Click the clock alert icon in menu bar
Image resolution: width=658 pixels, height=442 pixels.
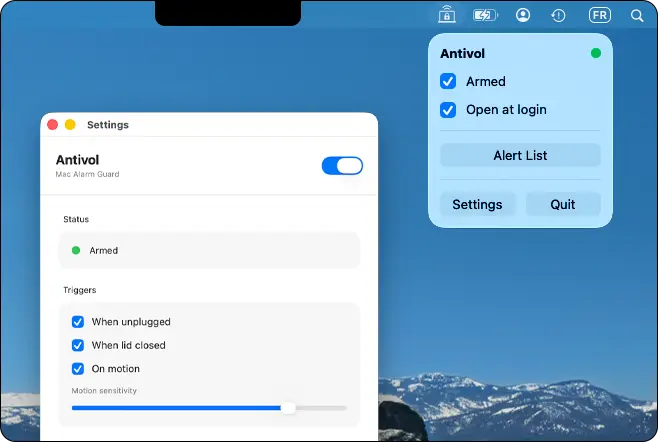click(558, 16)
